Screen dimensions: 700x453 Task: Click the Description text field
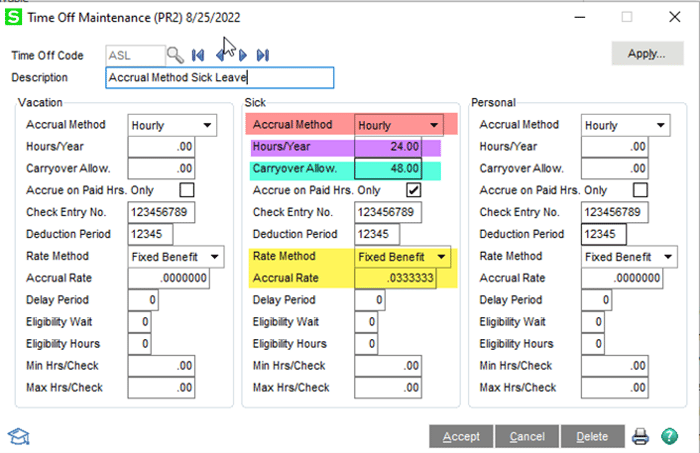(x=219, y=78)
